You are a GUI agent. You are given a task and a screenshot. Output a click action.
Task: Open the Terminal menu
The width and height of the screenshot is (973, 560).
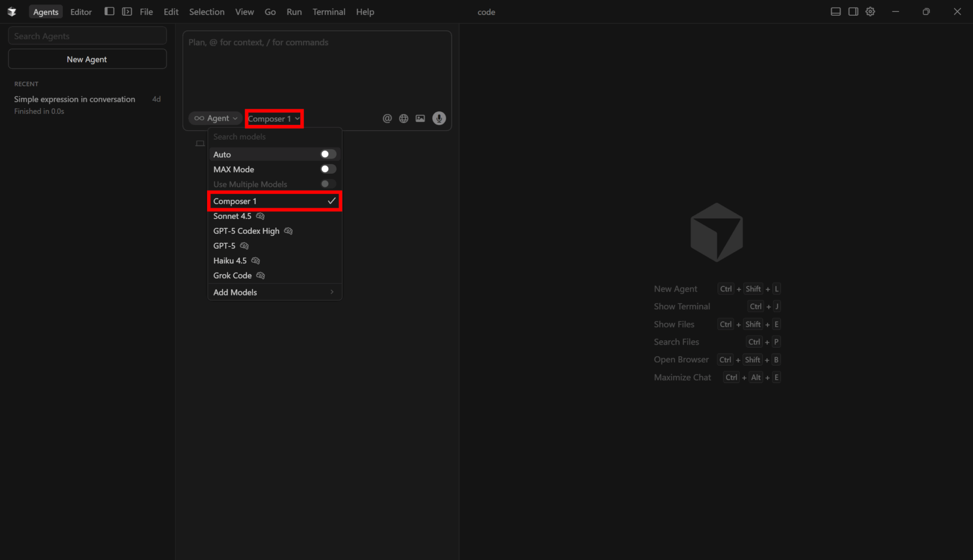328,12
